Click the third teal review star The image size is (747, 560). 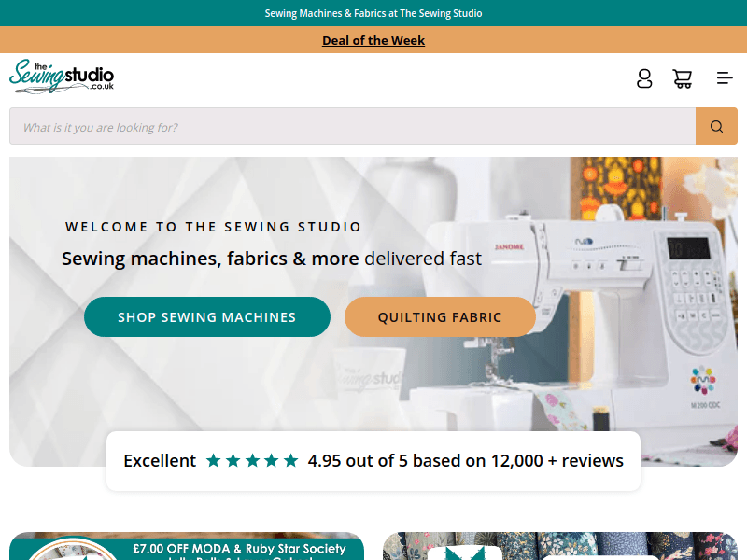coord(252,460)
